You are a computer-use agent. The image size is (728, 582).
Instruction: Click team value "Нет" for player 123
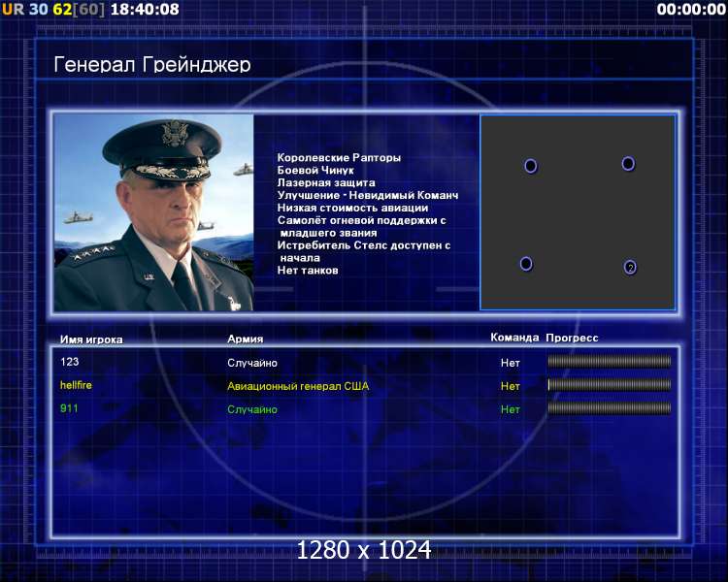click(511, 364)
